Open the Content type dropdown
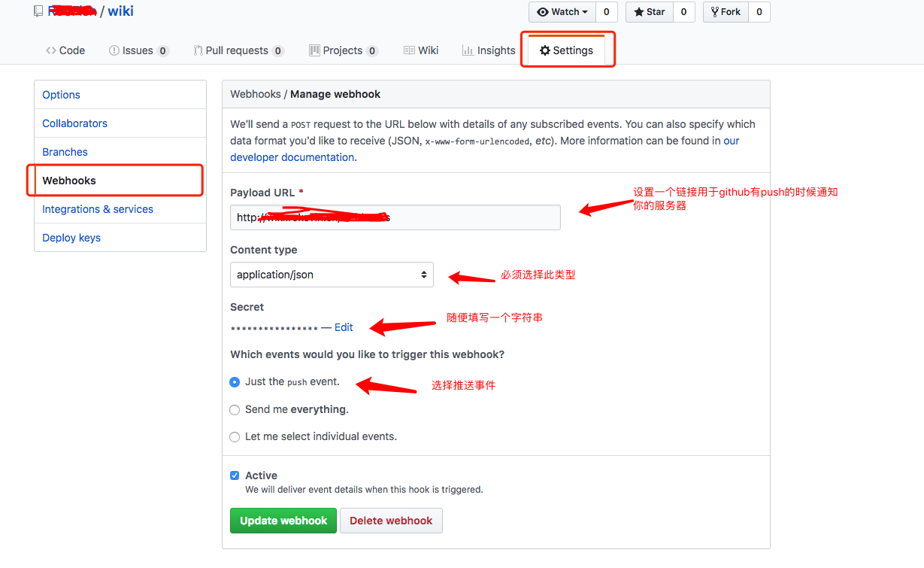 pyautogui.click(x=332, y=275)
